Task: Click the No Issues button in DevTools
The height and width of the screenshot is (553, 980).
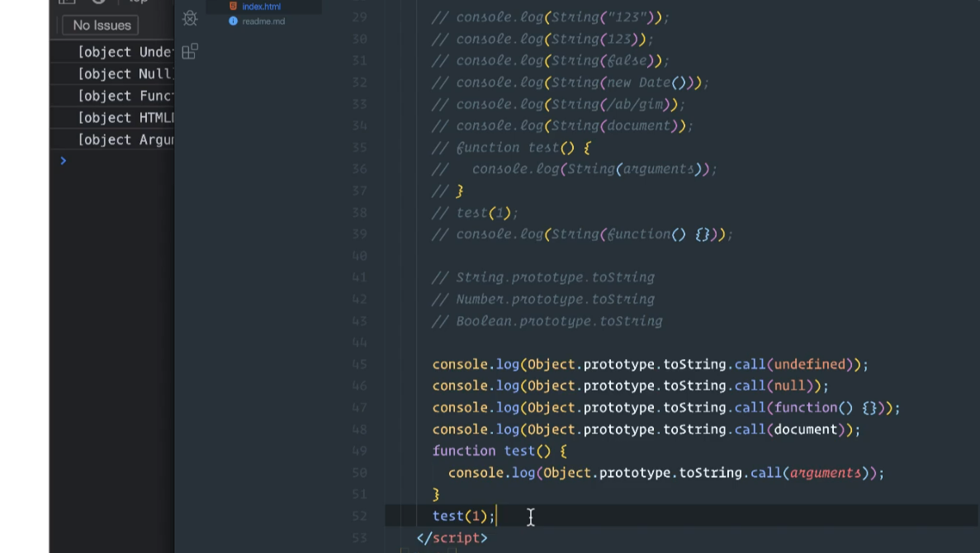Action: coord(101,26)
